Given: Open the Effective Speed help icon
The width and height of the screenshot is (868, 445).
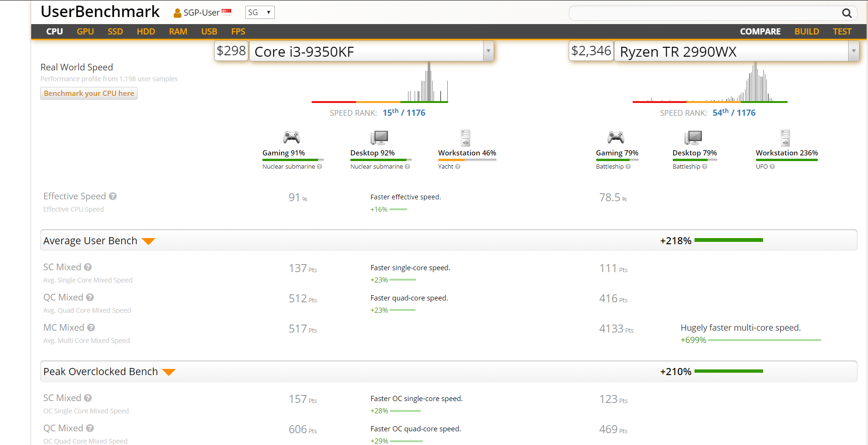Looking at the screenshot, I should tap(113, 196).
